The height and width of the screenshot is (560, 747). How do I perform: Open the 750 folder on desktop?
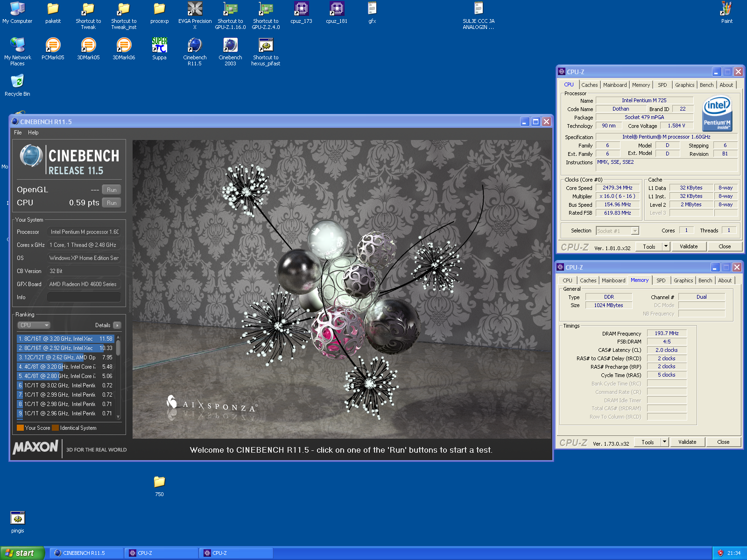159,486
